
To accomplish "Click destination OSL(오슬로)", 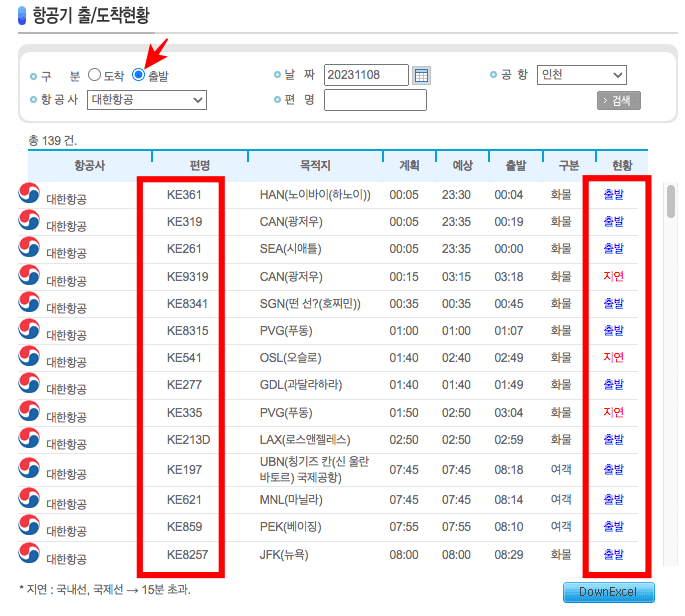I will click(x=291, y=358).
